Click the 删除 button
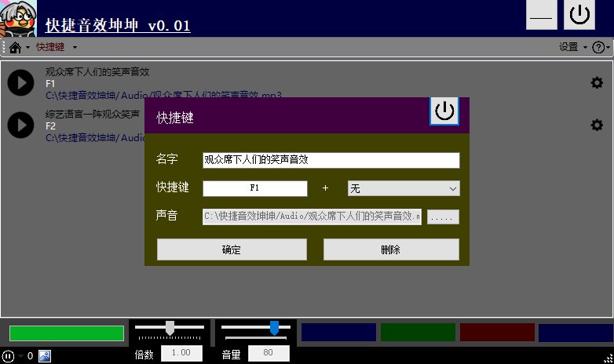The image size is (614, 364). tap(391, 249)
